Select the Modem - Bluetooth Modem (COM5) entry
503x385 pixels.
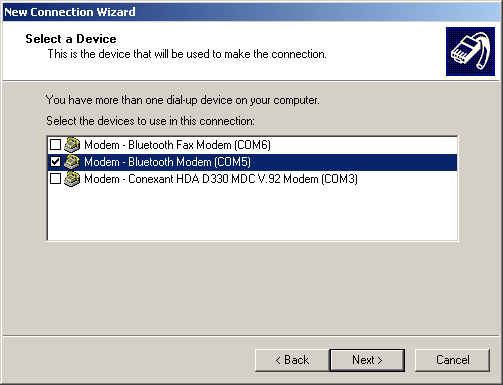167,162
